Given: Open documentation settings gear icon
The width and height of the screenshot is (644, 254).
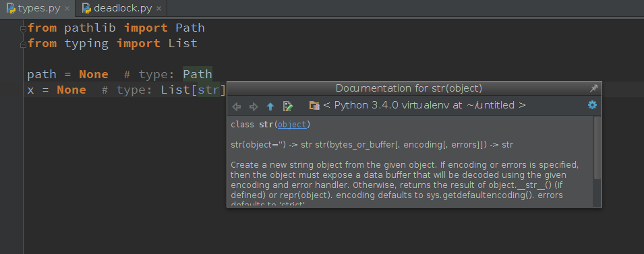Looking at the screenshot, I should pyautogui.click(x=592, y=105).
